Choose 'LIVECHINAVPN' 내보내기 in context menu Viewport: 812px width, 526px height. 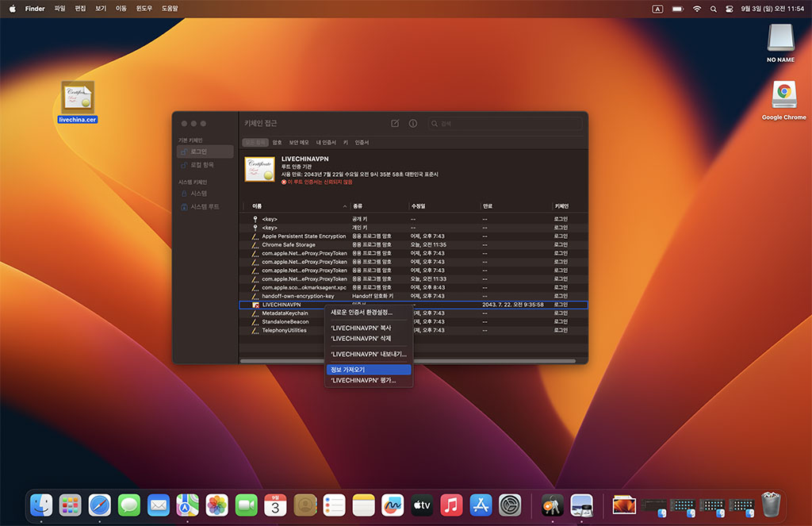point(368,354)
